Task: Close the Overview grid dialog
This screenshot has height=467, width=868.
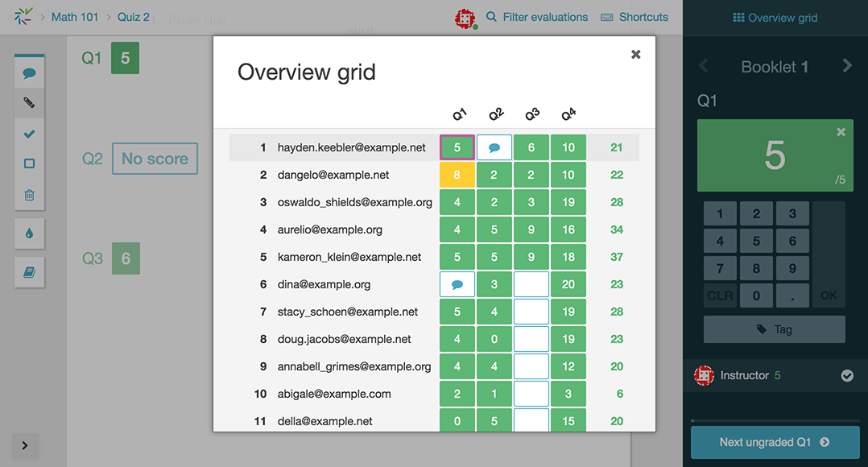Action: 635,54
